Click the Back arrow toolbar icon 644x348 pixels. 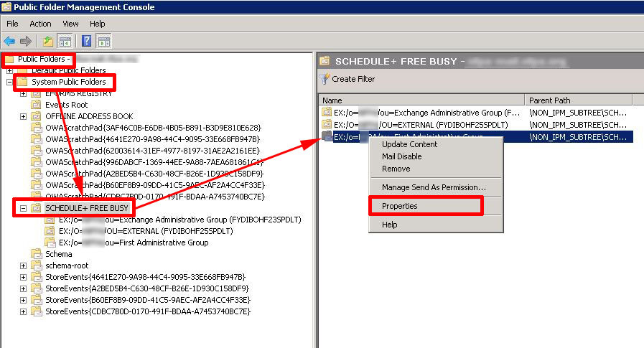tap(9, 41)
